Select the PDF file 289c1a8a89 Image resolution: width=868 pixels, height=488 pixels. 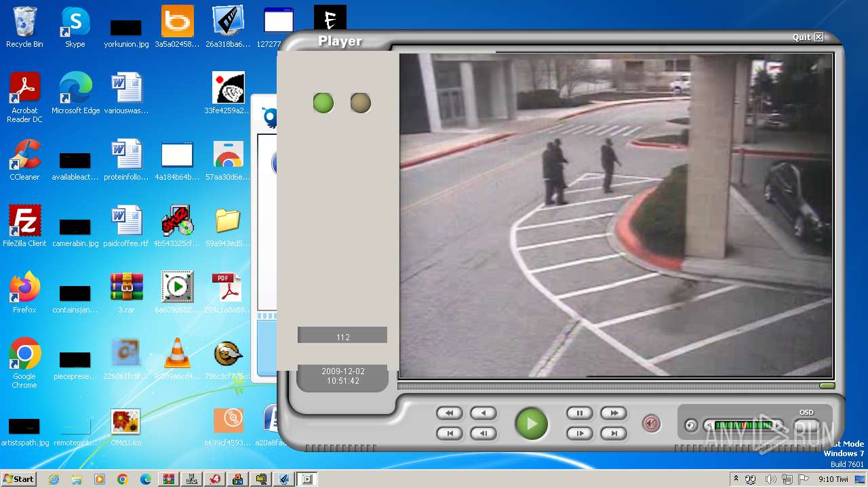click(x=228, y=293)
